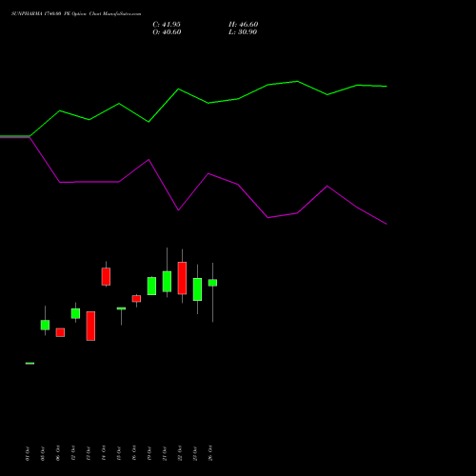Select the last green candlestick above 26 Oct
Image resolution: width=476 pixels, height=476 pixels.
[212, 283]
